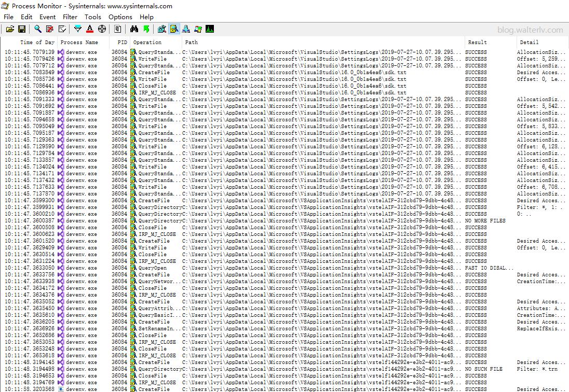Select the Include Process From Window target icon
This screenshot has width=569, height=392.
(102, 29)
